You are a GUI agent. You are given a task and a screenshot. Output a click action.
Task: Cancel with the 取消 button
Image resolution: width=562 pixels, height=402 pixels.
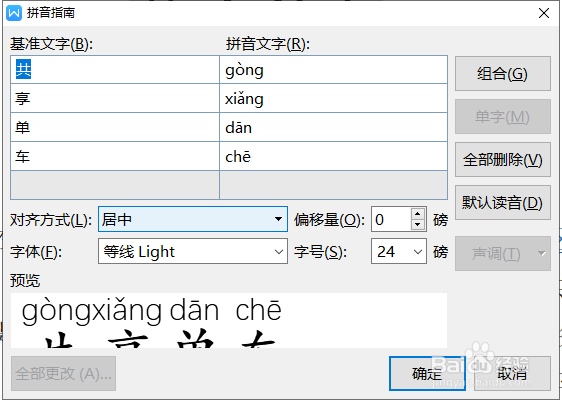512,373
